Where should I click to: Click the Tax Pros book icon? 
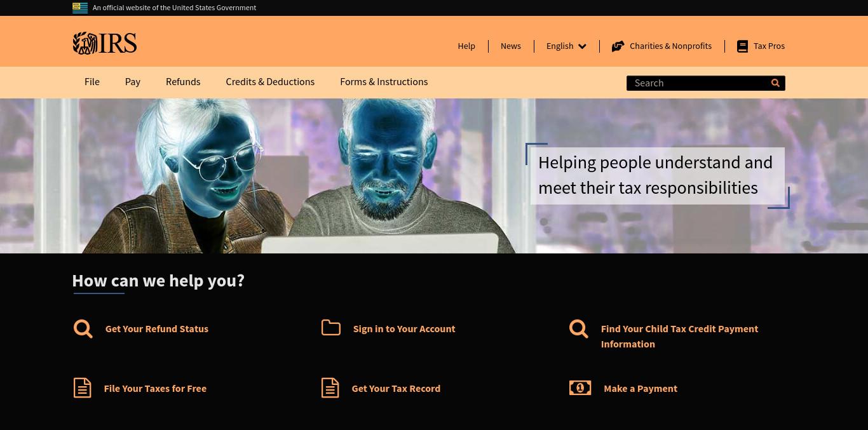point(742,46)
